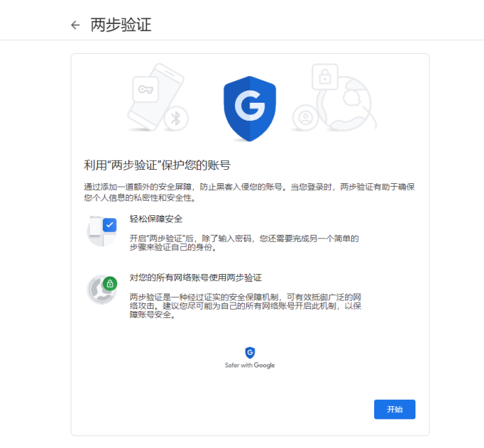
Task: Click the Bluetooth symbol in the phone illustration
Action: point(176,119)
